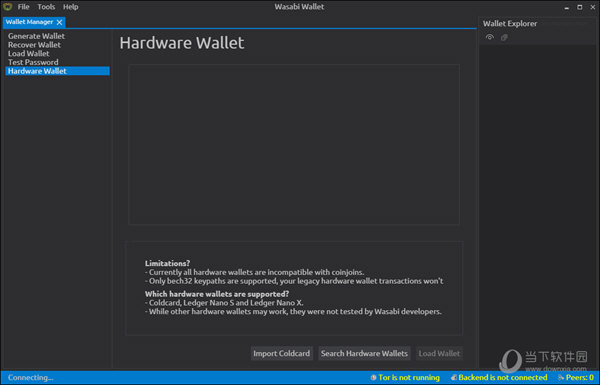
Task: Click 'Backend is not connected' status text
Action: pos(503,378)
